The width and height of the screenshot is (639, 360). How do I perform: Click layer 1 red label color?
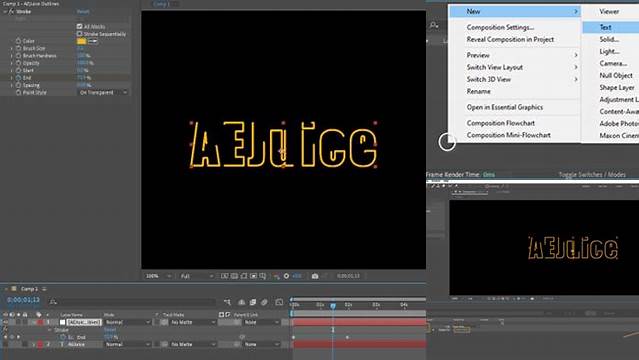pyautogui.click(x=40, y=322)
